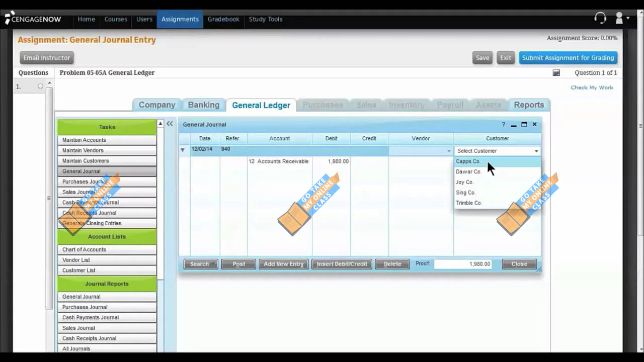Submit Assignment for Grading
644x362 pixels.
(x=568, y=58)
